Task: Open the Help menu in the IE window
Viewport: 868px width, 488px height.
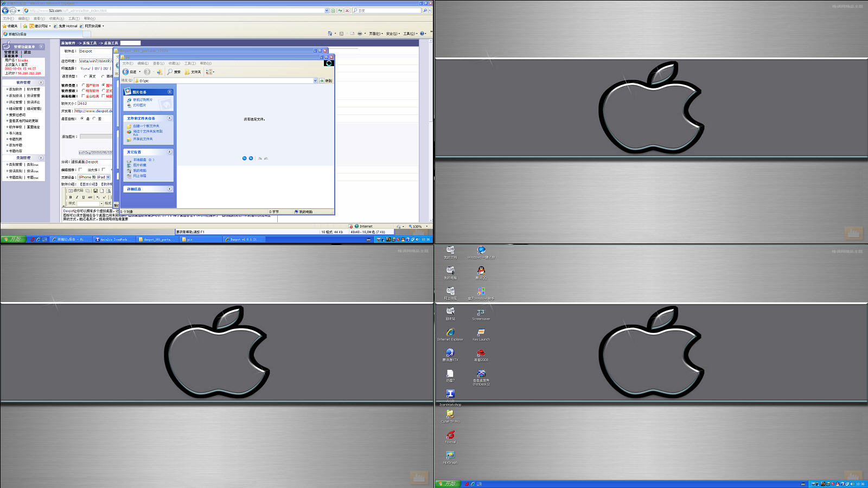Action: [90, 18]
